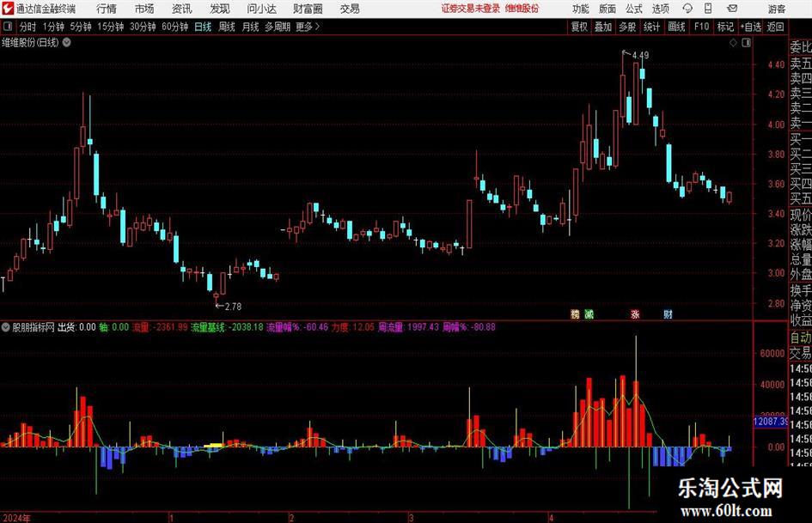Click the 榜 marker badge on chart
Viewport: 812px width, 523px height.
576,314
